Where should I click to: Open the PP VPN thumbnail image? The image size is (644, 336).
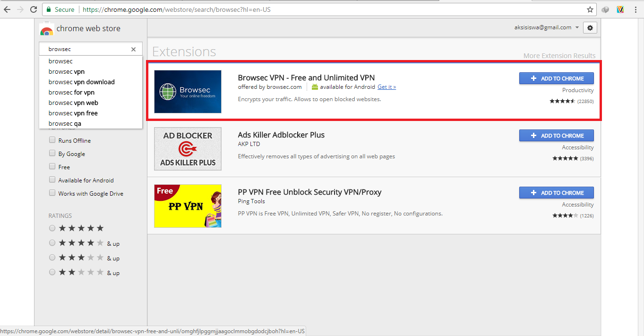[188, 206]
